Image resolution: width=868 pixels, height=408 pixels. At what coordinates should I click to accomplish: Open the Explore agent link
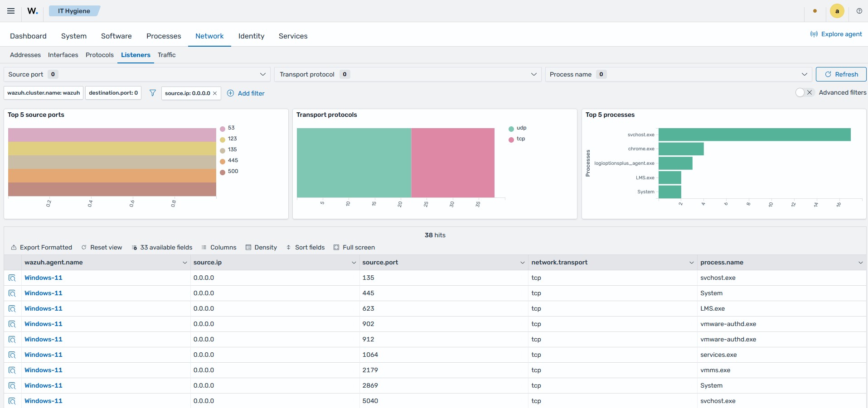coord(836,34)
